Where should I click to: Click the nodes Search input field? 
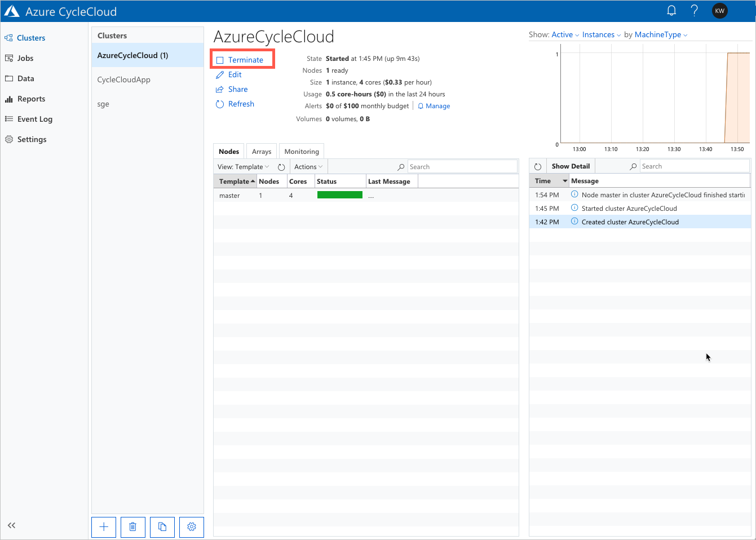(x=462, y=167)
